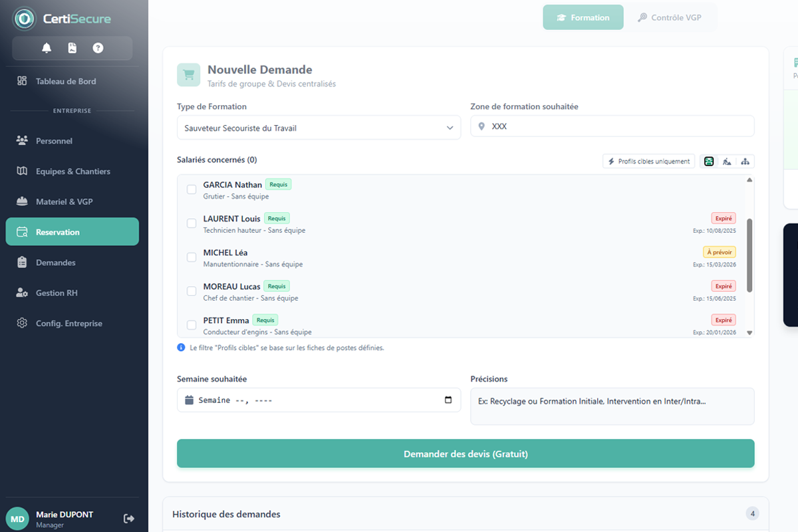Switch to the Contrôle VGP tab
Viewport: 798px width, 532px height.
669,18
